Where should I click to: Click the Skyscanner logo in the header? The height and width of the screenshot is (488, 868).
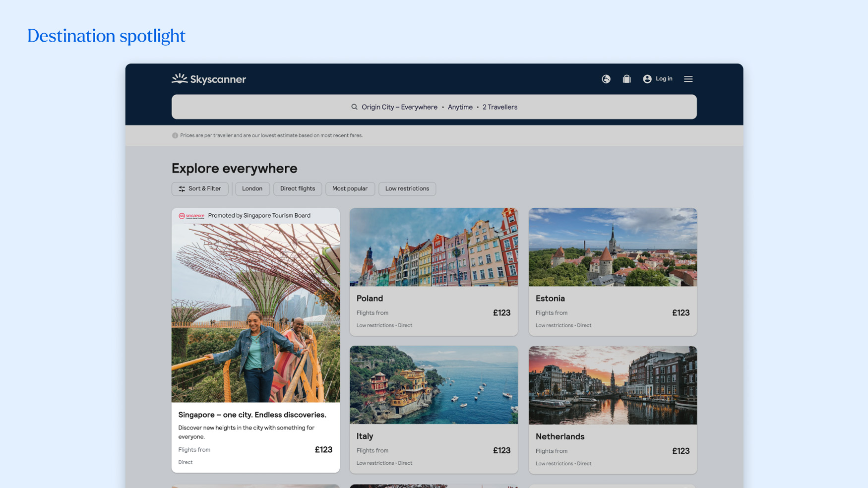[208, 78]
